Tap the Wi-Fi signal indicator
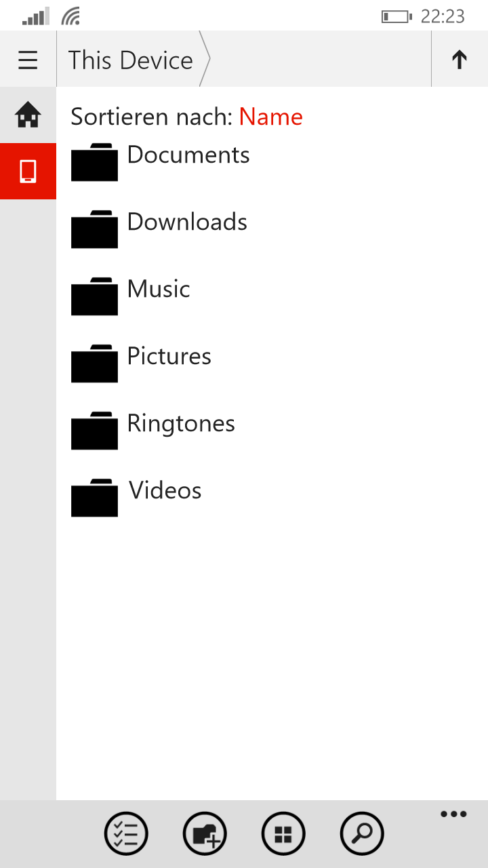 pos(70,16)
